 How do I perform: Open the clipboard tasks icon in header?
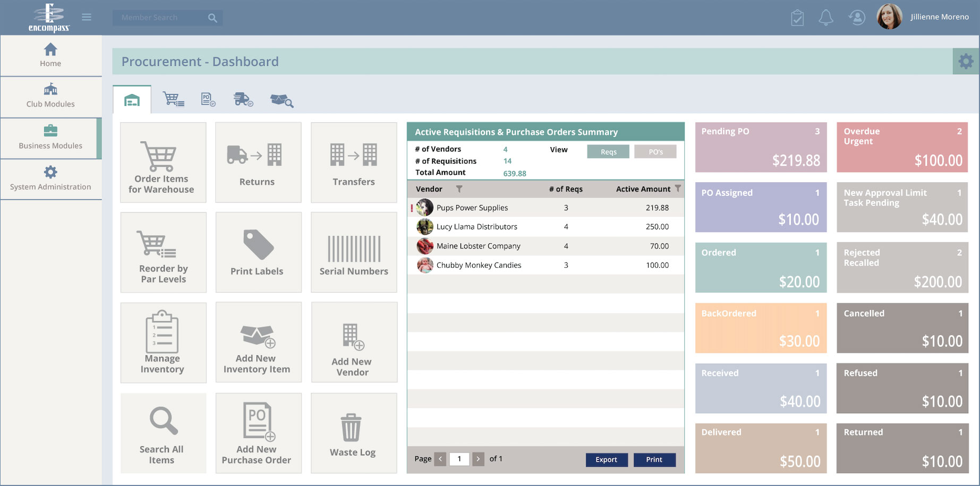[797, 18]
